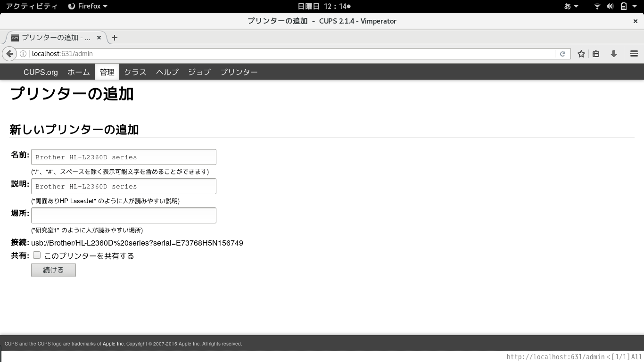Image resolution: width=644 pixels, height=362 pixels.
Task: Open the bookmarks list icon
Action: [x=596, y=54]
